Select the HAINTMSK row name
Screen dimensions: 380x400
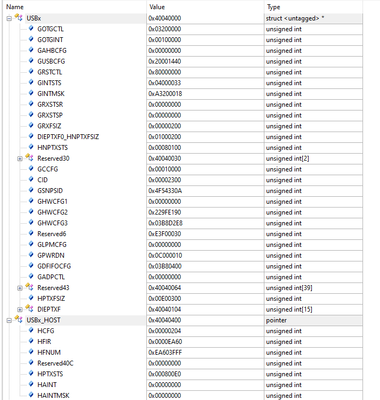[x=53, y=395]
